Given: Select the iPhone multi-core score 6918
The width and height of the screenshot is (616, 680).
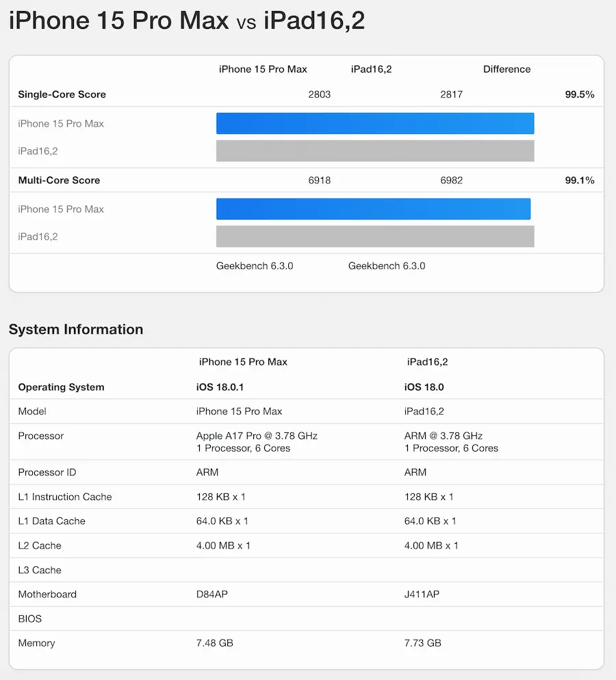Looking at the screenshot, I should pyautogui.click(x=319, y=181).
